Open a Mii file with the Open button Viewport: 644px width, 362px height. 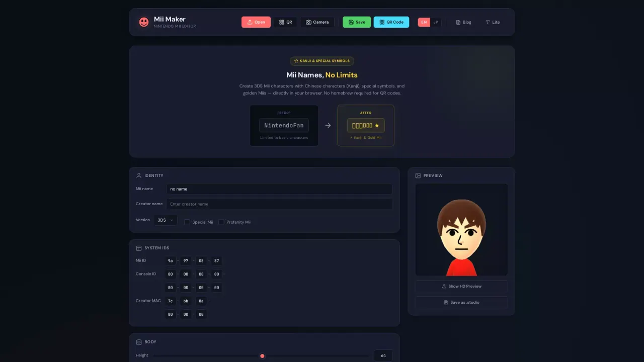click(x=256, y=22)
